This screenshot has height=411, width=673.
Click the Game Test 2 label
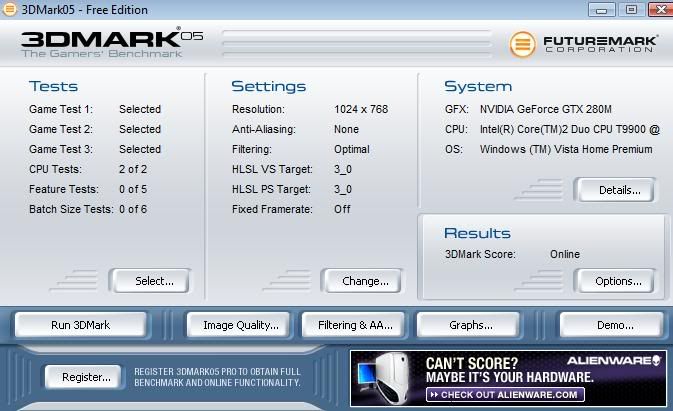point(61,129)
